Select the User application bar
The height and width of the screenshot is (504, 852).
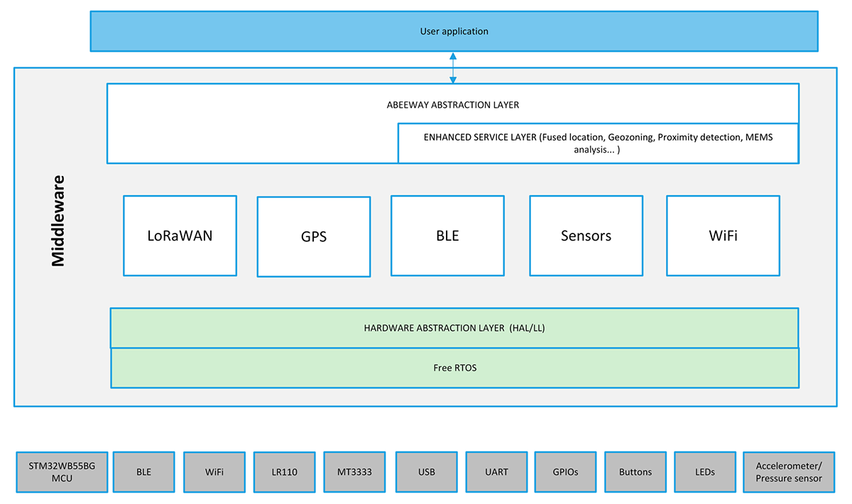click(454, 31)
